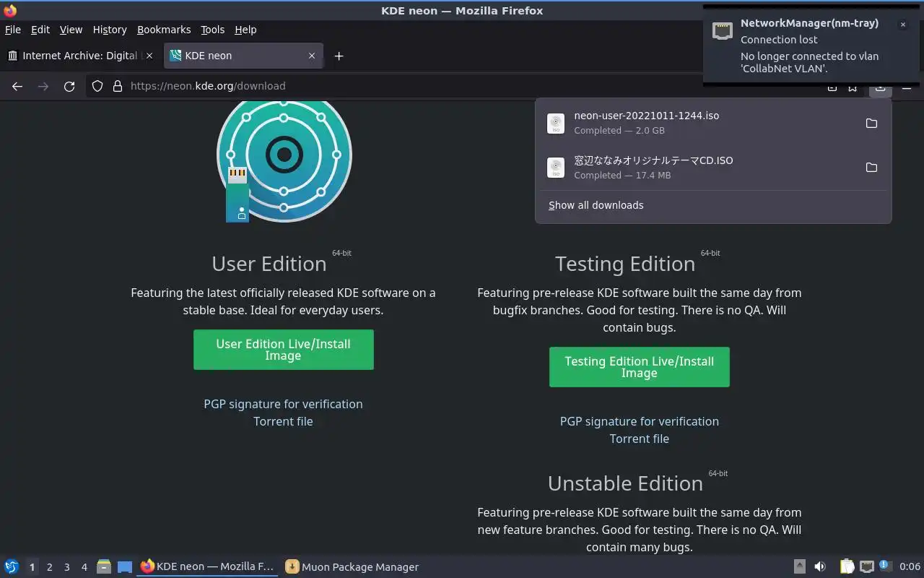The width and height of the screenshot is (924, 578).
Task: Switch to virtual desktop 3
Action: (x=66, y=567)
